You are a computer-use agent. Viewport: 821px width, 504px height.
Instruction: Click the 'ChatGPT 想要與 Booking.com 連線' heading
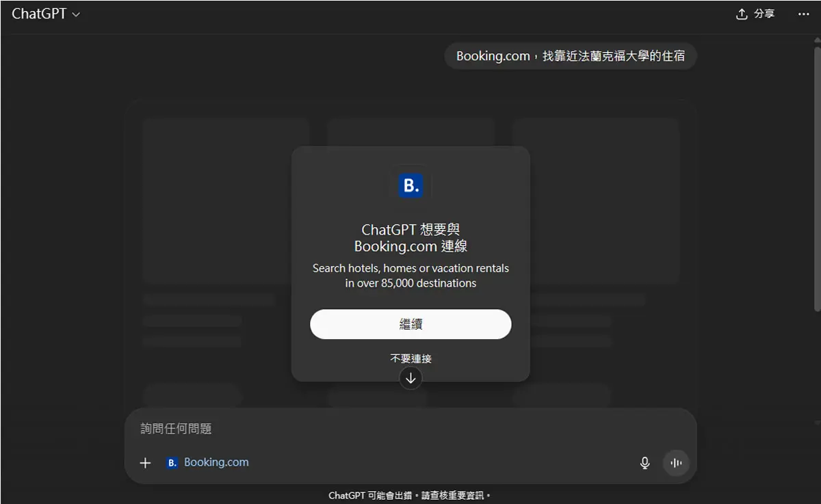pos(410,237)
